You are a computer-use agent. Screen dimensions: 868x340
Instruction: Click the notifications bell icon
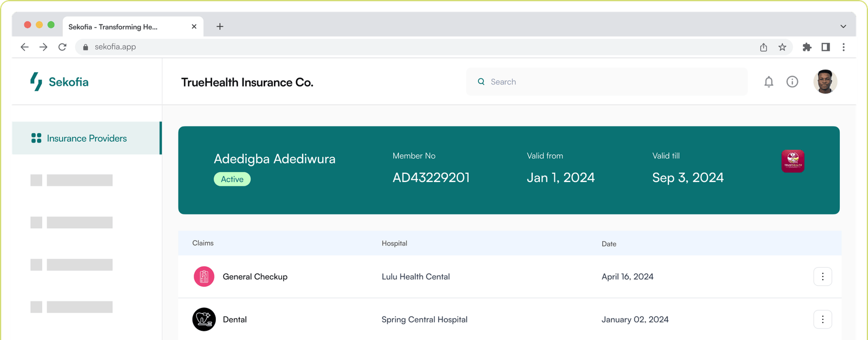pos(769,82)
